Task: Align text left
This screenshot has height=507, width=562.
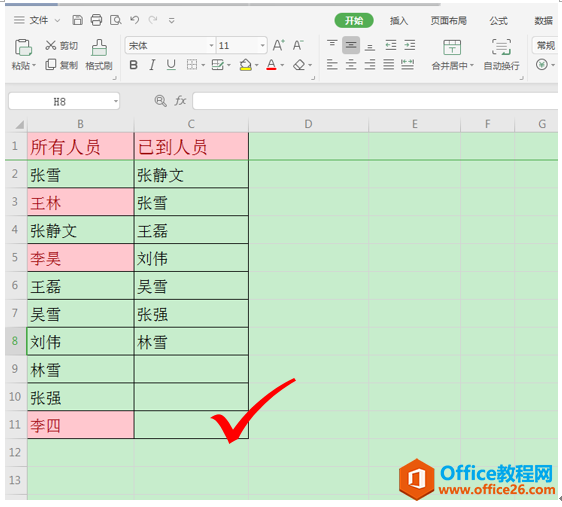Action: [x=332, y=65]
